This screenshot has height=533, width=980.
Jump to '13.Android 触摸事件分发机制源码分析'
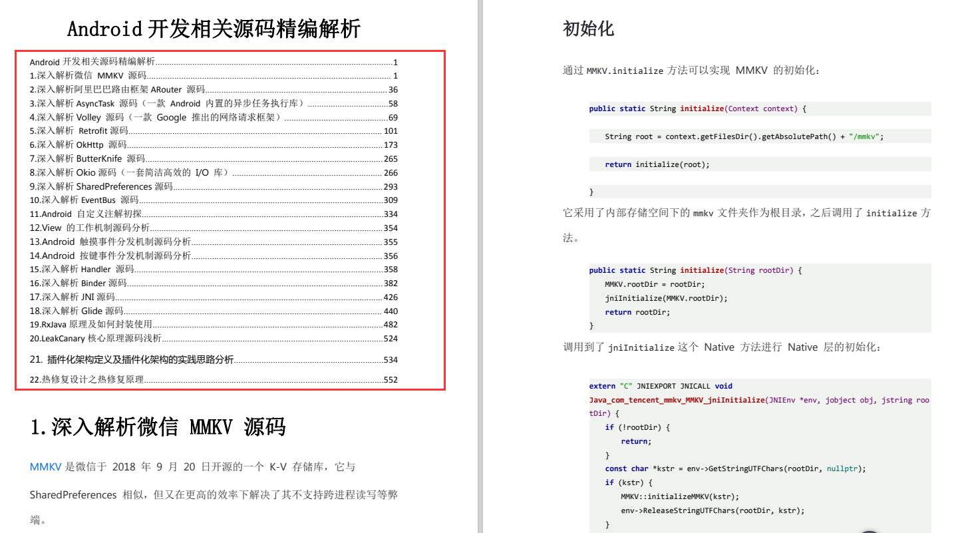click(214, 242)
